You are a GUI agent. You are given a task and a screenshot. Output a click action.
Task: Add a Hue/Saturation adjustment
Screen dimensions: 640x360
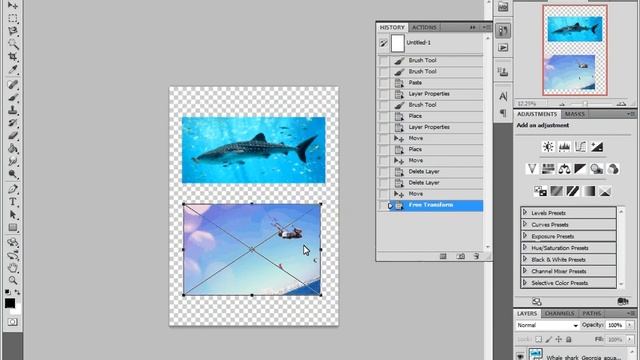click(548, 169)
